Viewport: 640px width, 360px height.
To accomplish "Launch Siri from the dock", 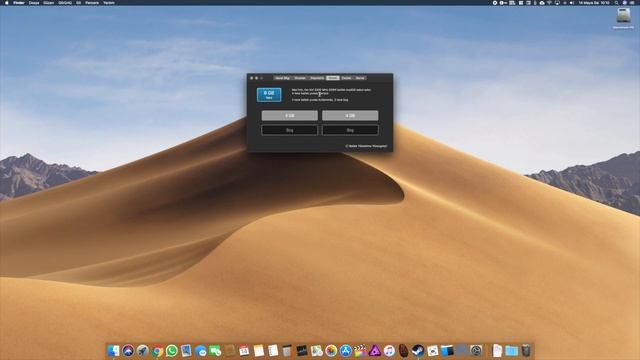I will point(128,351).
